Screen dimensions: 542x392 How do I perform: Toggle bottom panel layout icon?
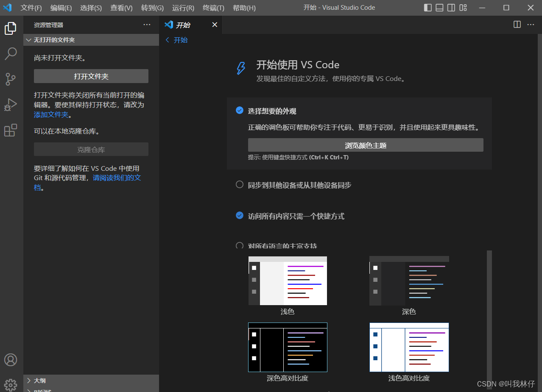coord(440,8)
